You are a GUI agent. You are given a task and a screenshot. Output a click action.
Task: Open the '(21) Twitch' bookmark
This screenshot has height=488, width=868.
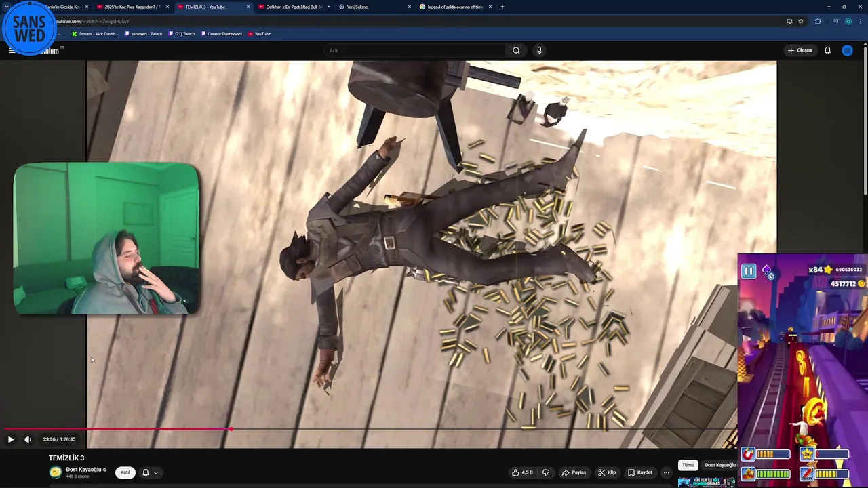[181, 34]
